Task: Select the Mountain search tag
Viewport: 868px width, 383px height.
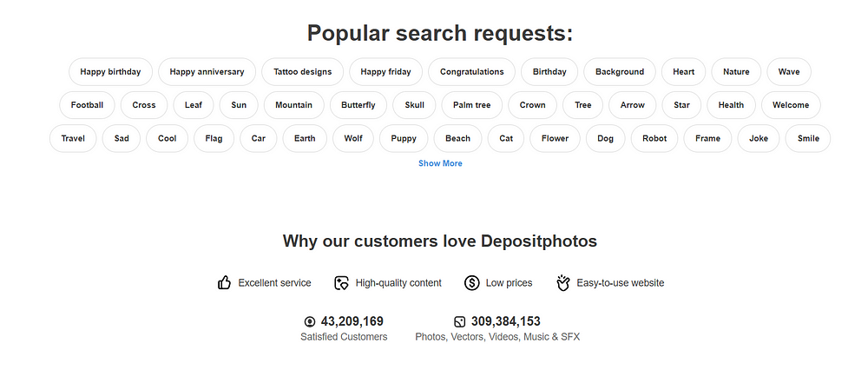Action: pyautogui.click(x=294, y=105)
